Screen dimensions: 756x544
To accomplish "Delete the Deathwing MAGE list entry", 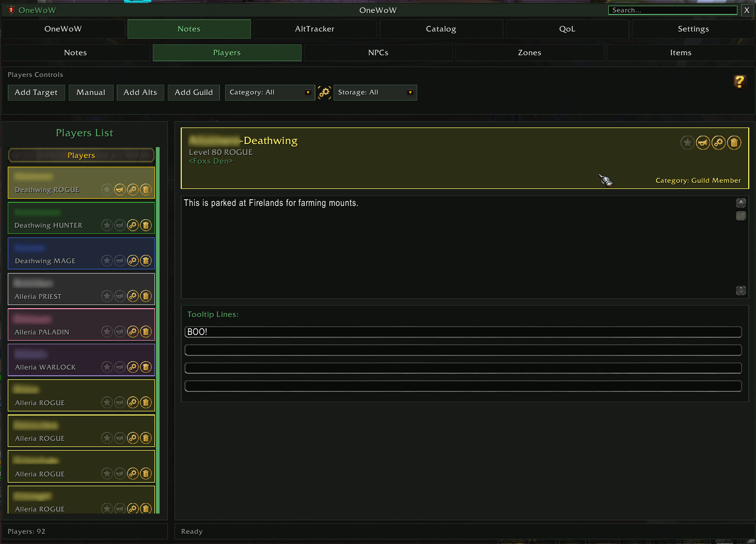I will 146,261.
